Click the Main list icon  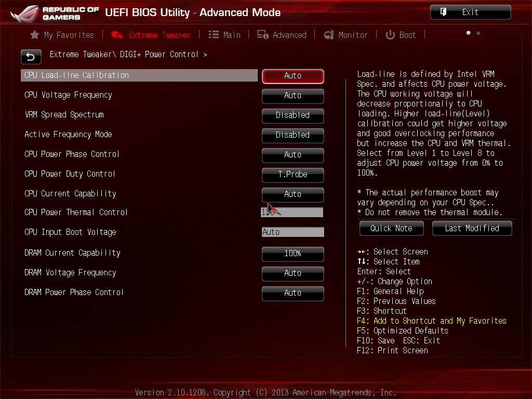point(214,35)
